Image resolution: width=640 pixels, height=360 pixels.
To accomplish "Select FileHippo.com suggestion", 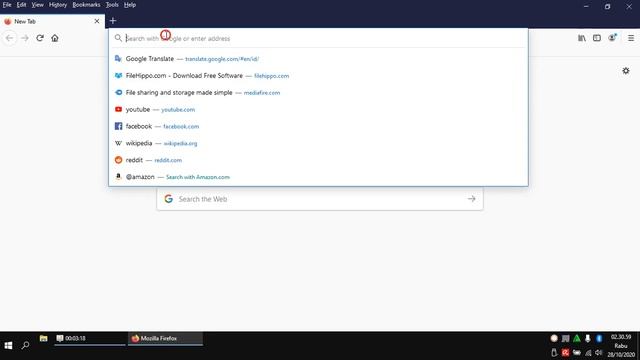I will pos(318,76).
